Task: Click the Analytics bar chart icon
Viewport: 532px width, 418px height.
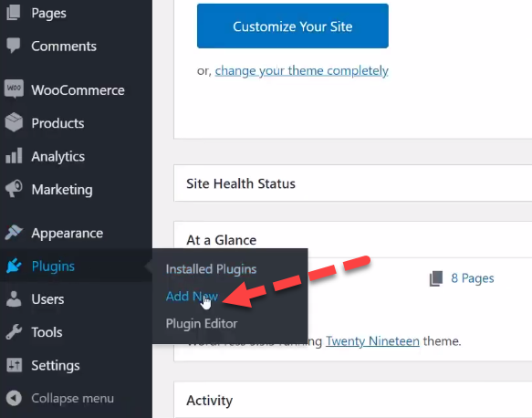Action: [x=14, y=156]
